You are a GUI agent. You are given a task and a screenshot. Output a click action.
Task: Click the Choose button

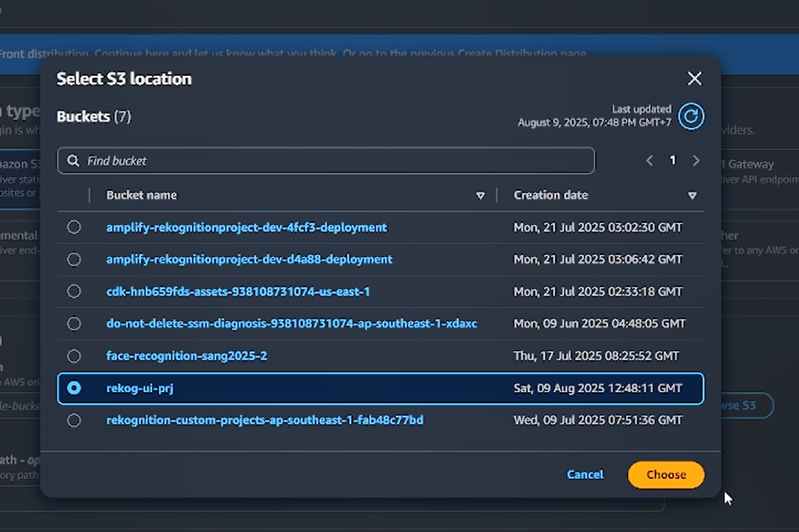click(x=666, y=474)
